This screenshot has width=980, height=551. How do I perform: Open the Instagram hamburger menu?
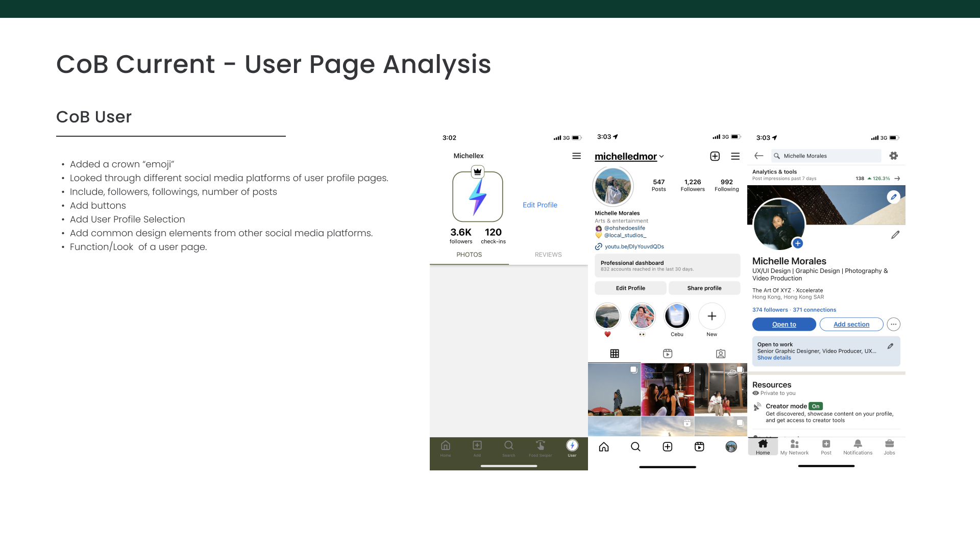point(735,156)
